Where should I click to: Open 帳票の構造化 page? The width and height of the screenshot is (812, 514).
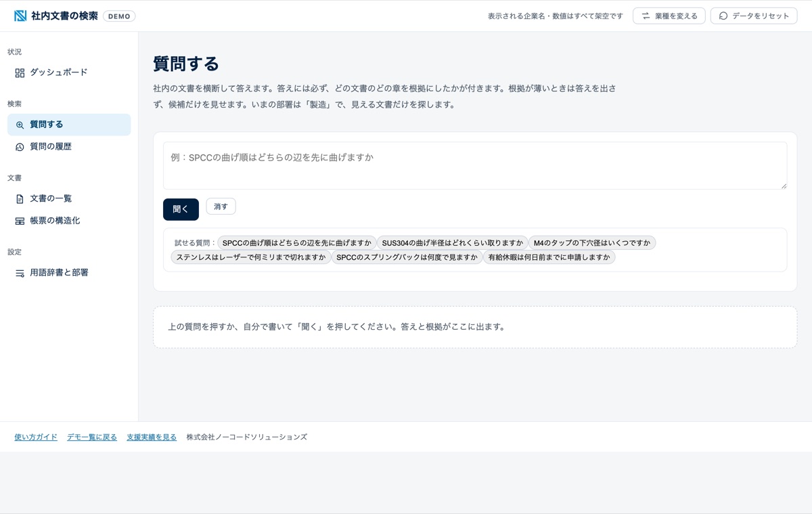pyautogui.click(x=69, y=221)
